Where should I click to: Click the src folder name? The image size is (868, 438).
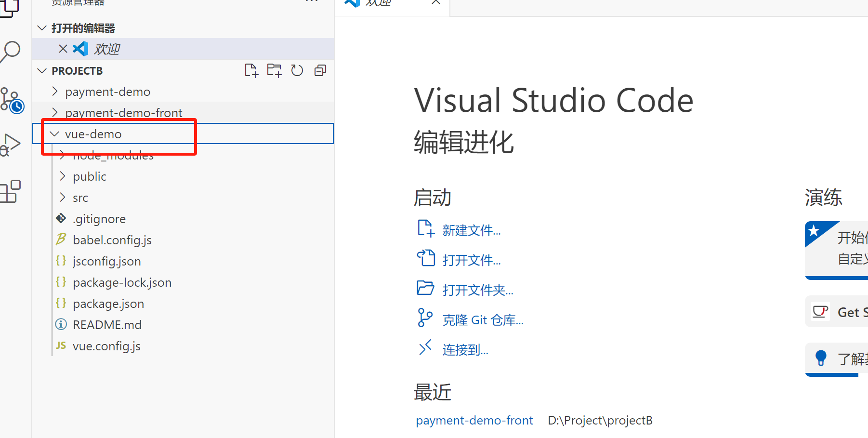coord(80,198)
